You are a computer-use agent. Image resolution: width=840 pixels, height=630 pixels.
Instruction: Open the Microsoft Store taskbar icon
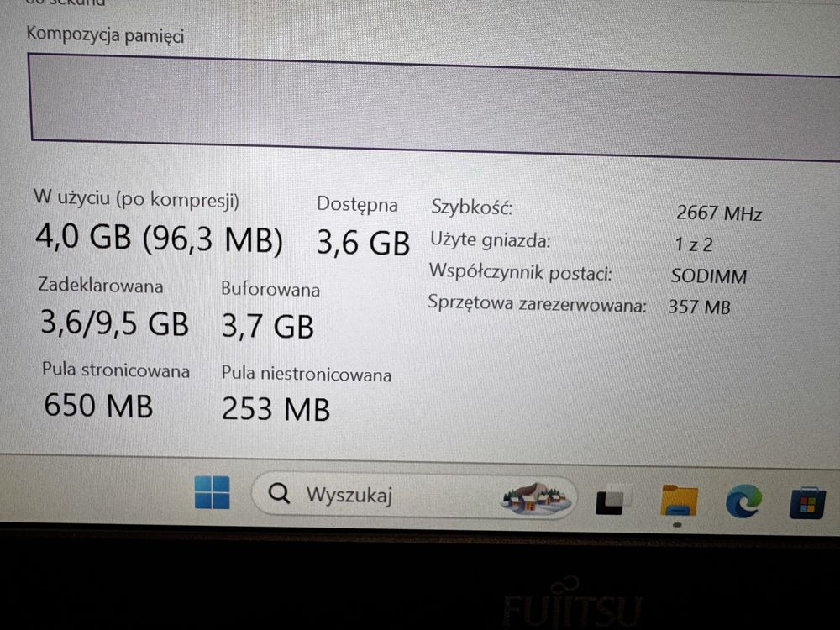(808, 502)
